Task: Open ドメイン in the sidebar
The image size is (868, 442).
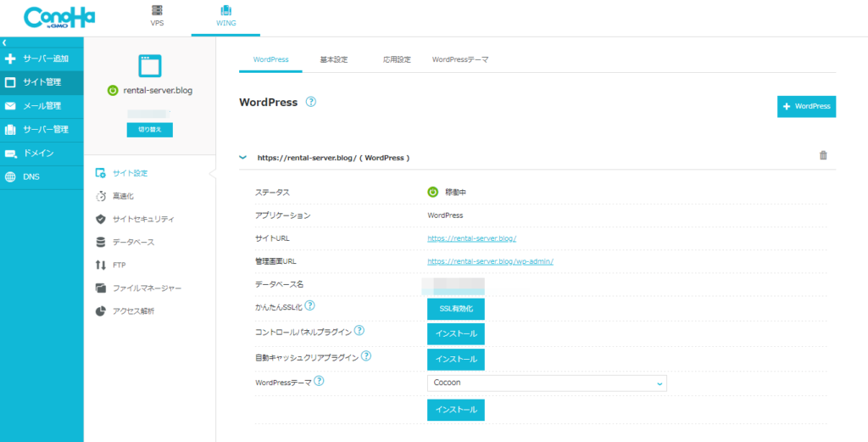Action: (x=42, y=154)
